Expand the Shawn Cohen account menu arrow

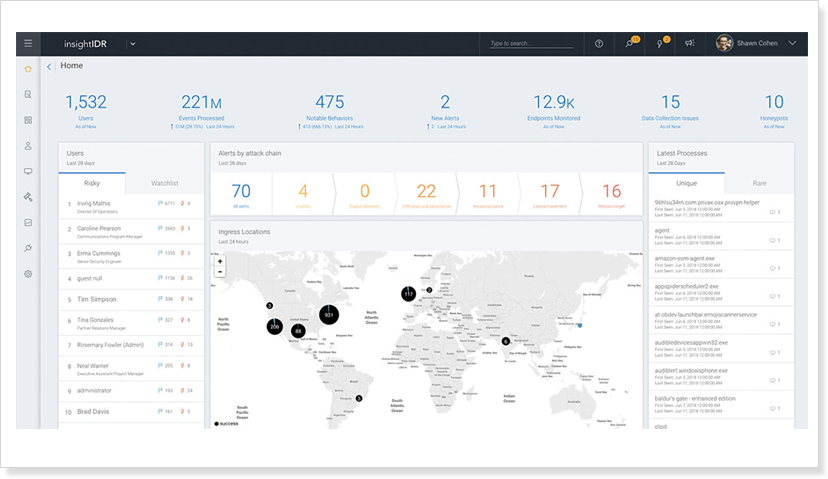click(x=792, y=43)
